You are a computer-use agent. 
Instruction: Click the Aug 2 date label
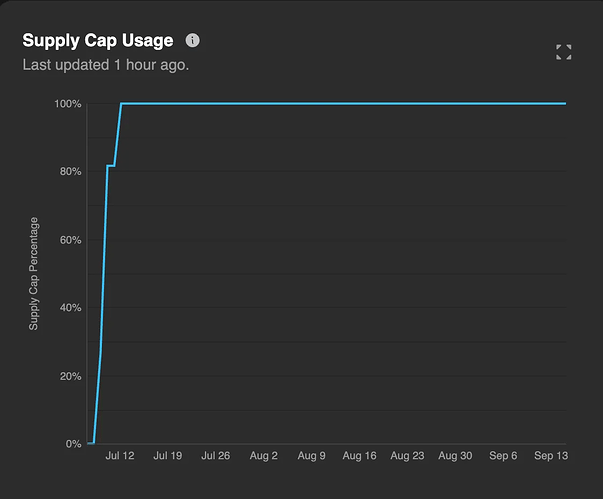(264, 456)
